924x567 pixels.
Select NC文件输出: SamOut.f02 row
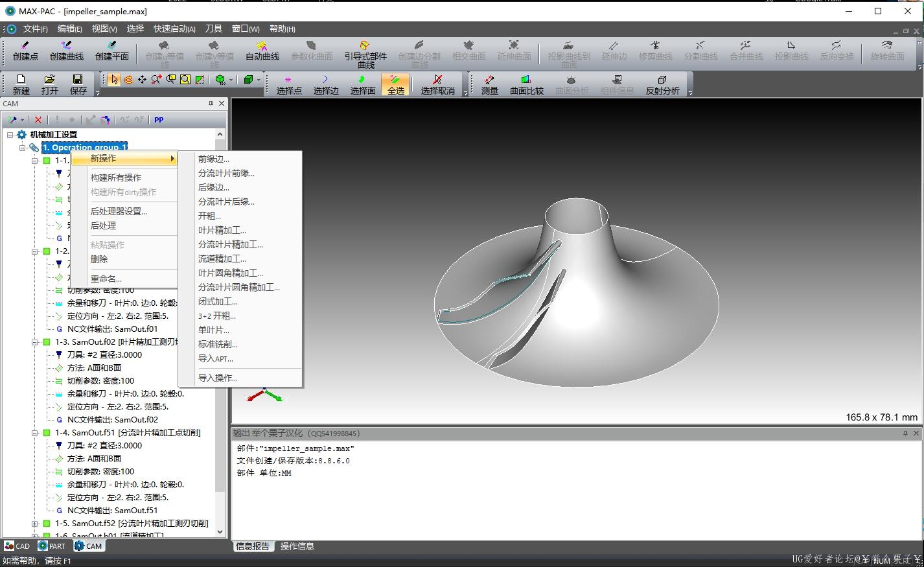click(x=112, y=420)
